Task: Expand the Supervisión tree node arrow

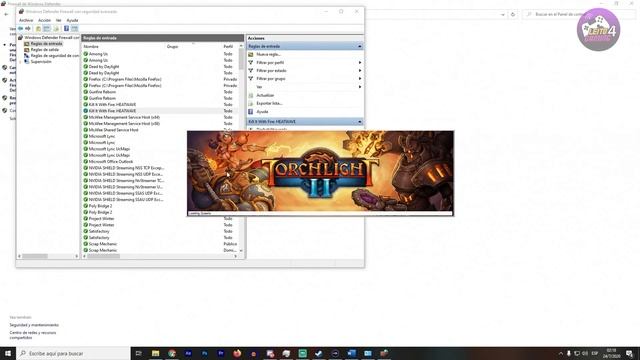Action: (x=20, y=62)
